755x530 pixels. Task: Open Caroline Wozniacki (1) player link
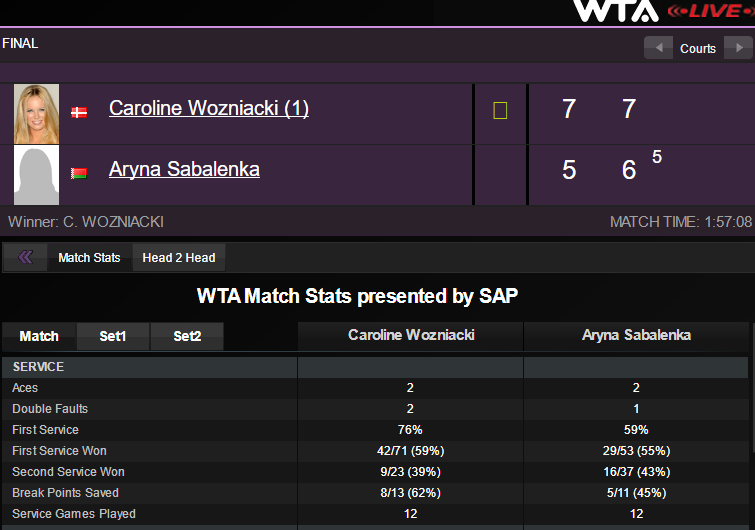(x=208, y=108)
